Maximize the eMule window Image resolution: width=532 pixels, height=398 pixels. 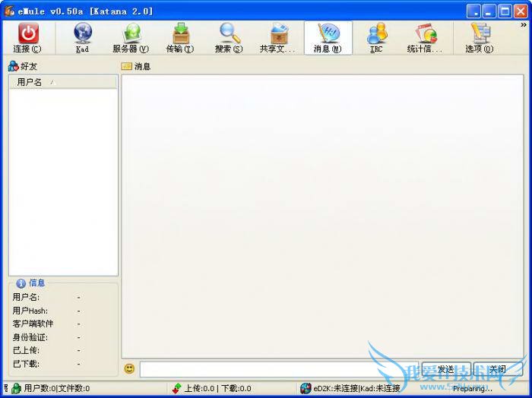(x=505, y=11)
